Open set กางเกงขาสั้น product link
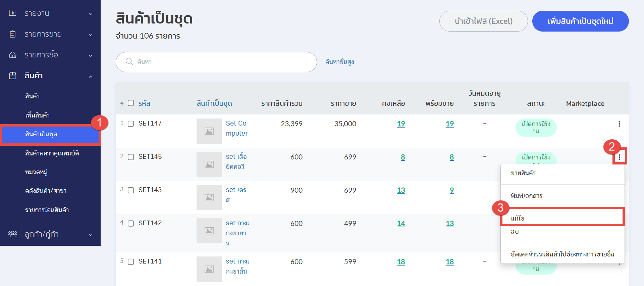 point(237,266)
